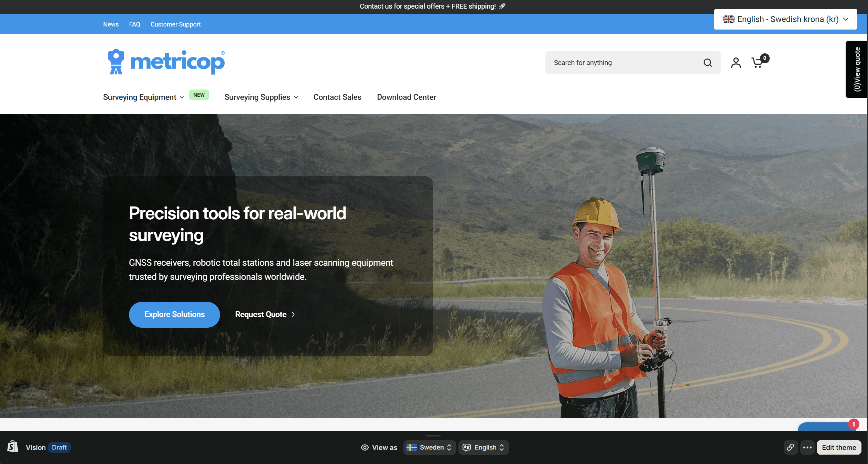Screen dimensions: 868x464
Task: Click the Search for anything field
Action: tap(633, 63)
